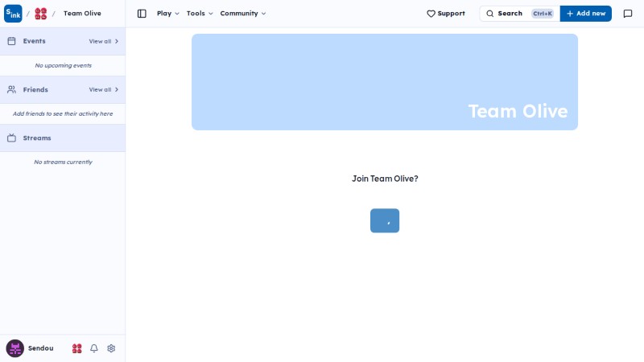This screenshot has width=644, height=362.
Task: Open the Streams section
Action: point(63,138)
